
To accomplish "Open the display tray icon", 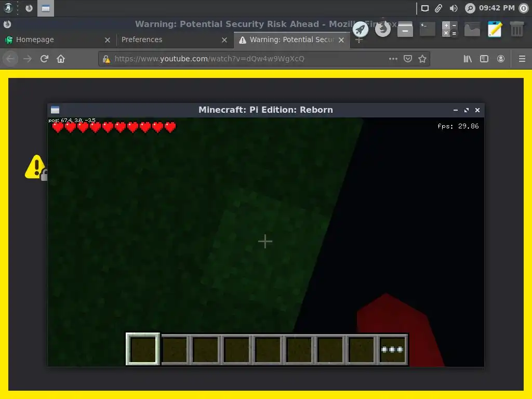I will tap(425, 8).
